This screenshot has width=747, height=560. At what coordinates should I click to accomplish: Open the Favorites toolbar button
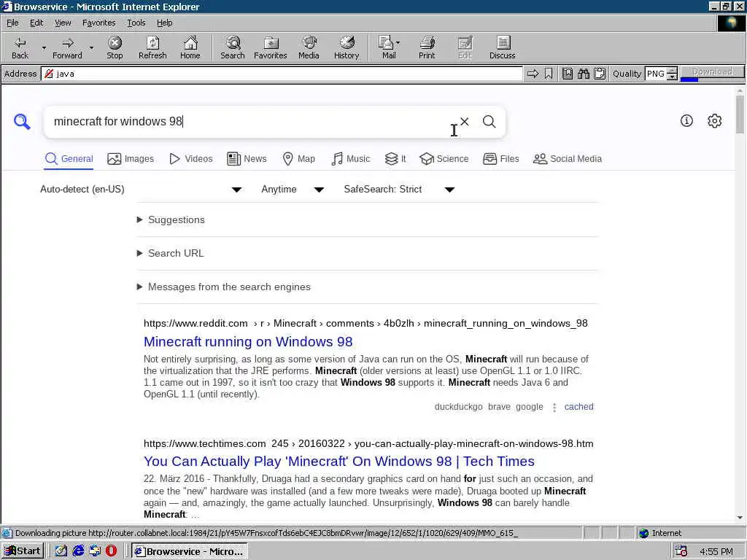[x=271, y=47]
